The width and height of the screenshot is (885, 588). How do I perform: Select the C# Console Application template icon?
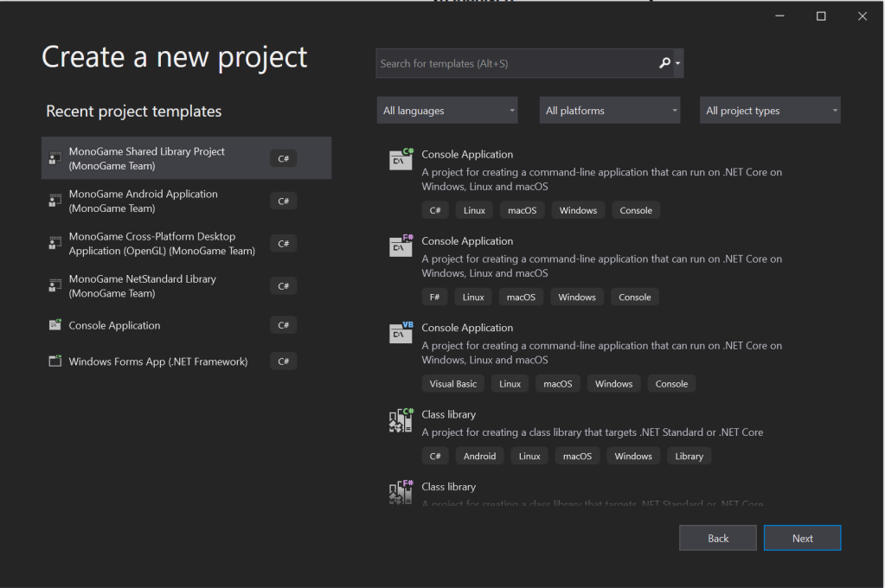click(401, 159)
